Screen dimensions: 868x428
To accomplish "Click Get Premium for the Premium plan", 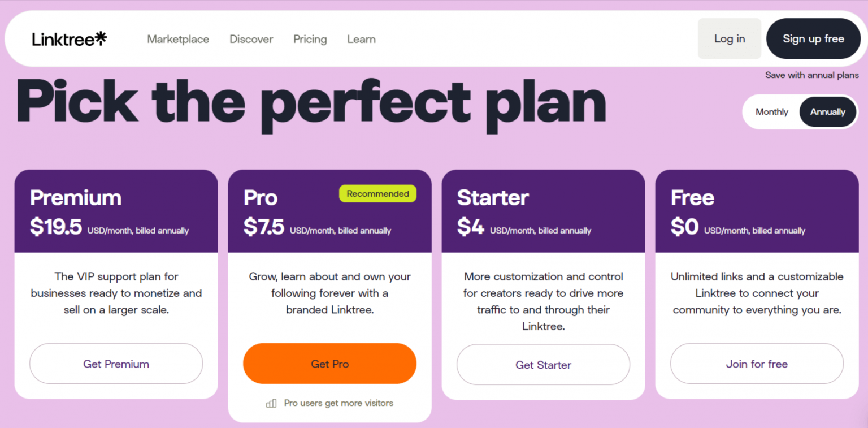I will (116, 364).
